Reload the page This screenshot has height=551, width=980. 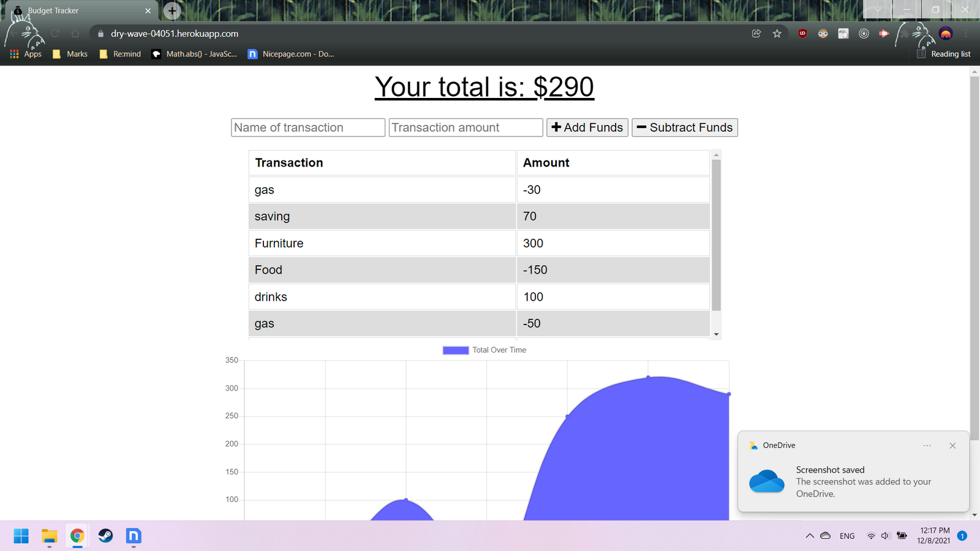click(55, 34)
